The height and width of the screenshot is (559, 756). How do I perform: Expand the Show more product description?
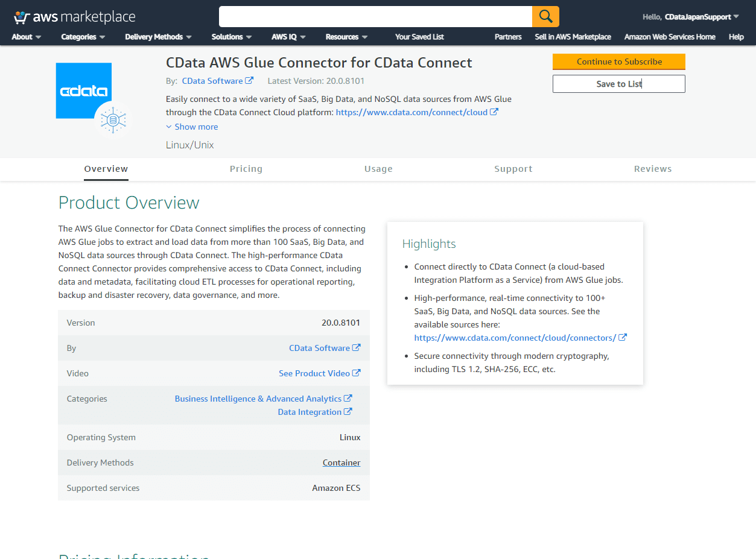coord(192,127)
